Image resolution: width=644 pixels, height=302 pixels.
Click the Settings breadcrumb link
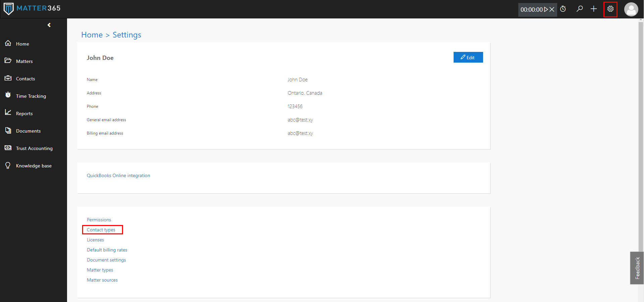point(127,35)
